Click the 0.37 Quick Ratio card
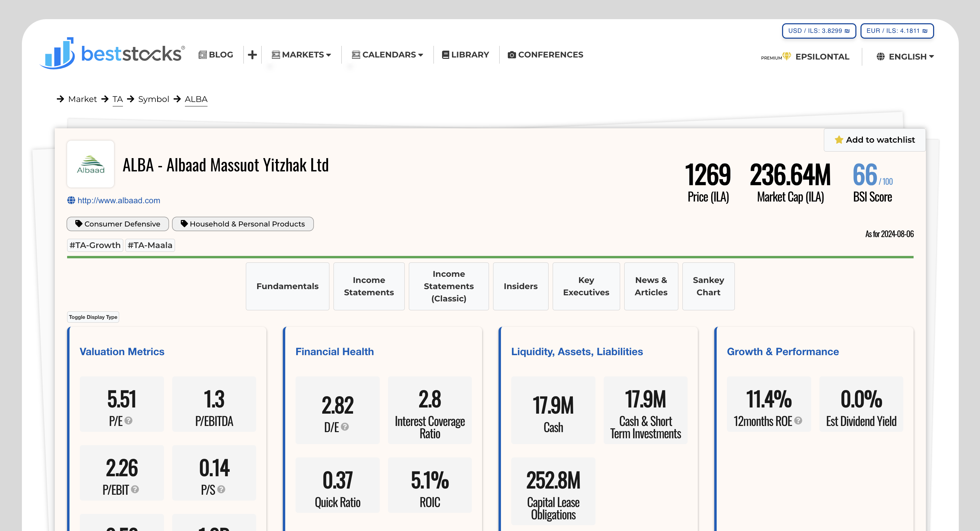Screen dimensions: 980x531 click(337, 485)
